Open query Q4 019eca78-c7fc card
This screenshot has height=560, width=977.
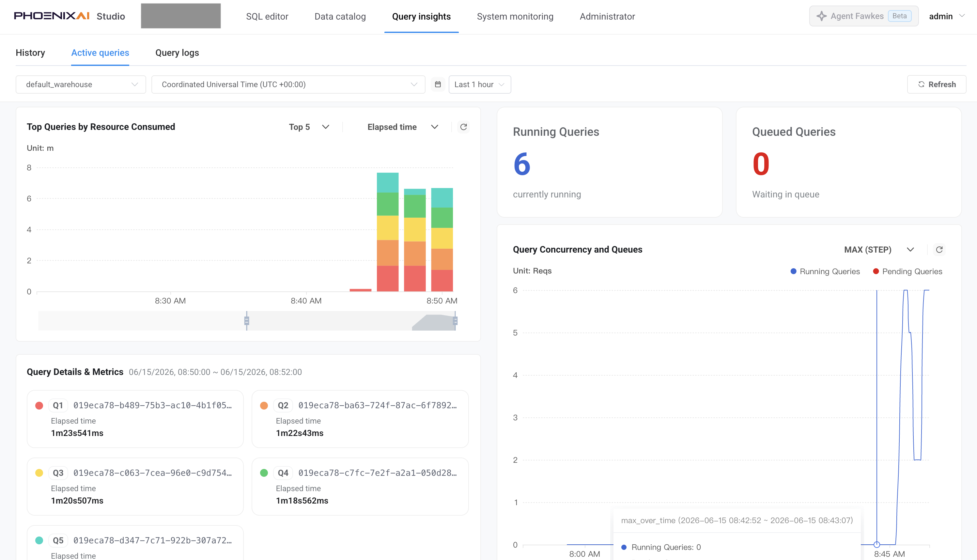tap(360, 487)
